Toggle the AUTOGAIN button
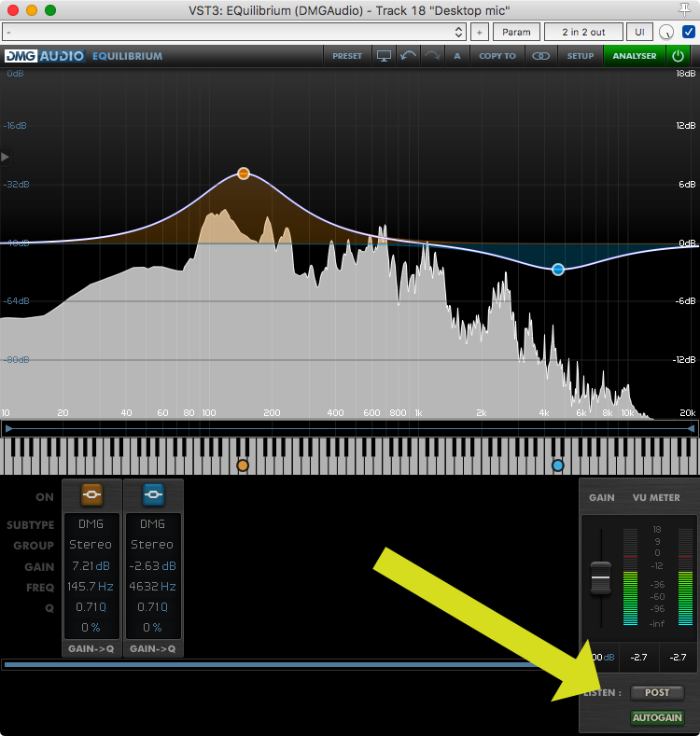This screenshot has width=700, height=736. [x=657, y=718]
